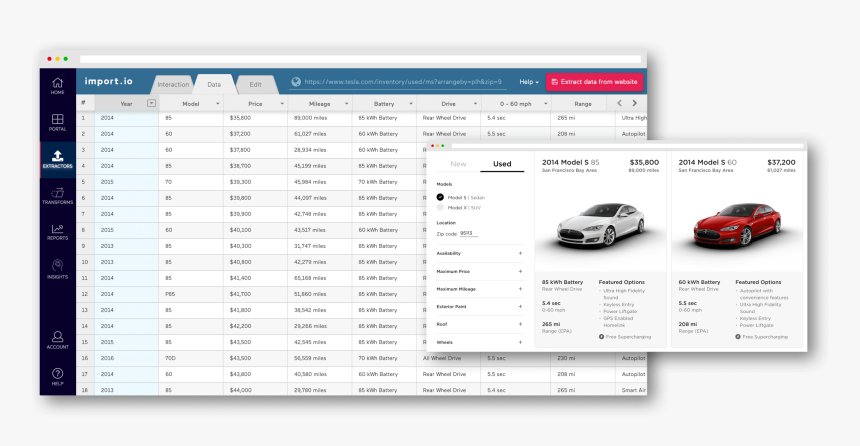
Task: Click the $41,700 price cell
Action: point(255,294)
